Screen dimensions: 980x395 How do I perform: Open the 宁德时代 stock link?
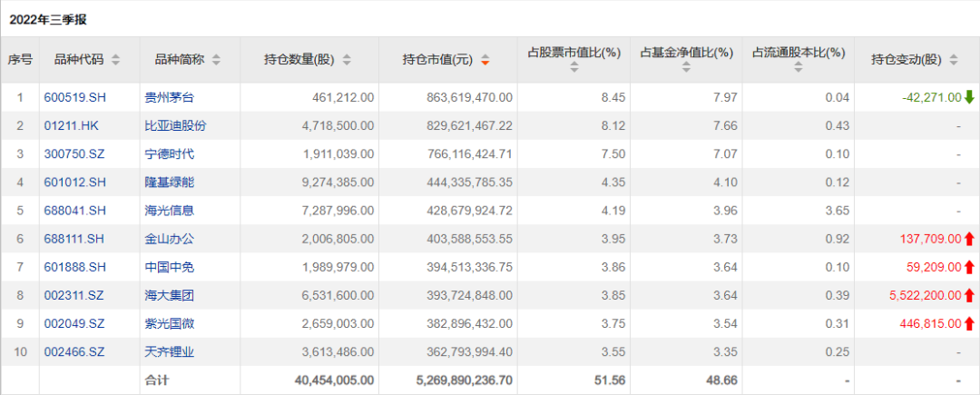point(170,153)
